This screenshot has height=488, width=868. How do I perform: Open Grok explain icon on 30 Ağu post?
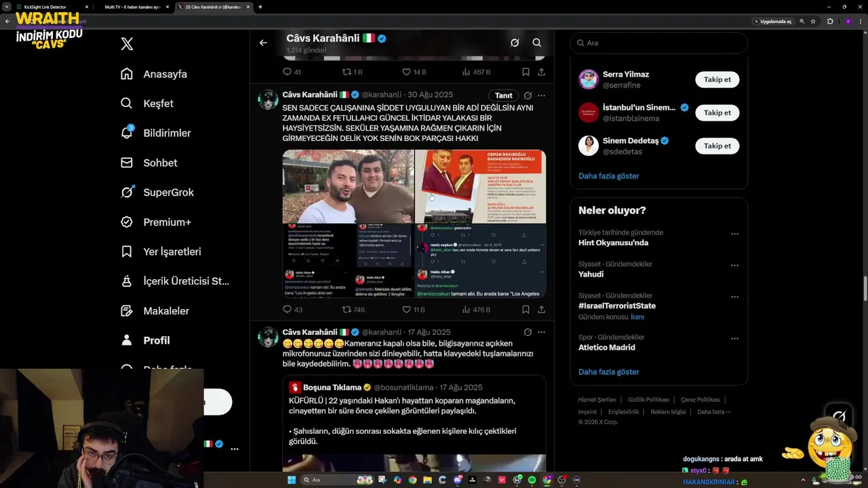click(528, 96)
